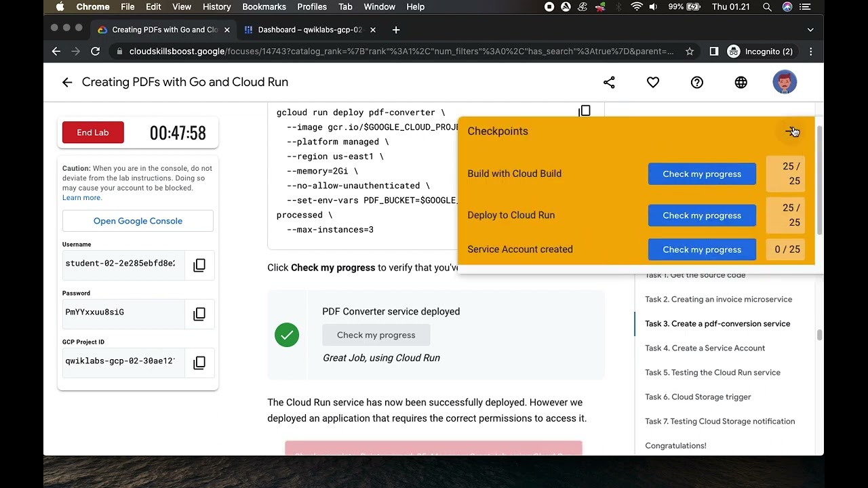The width and height of the screenshot is (868, 488).
Task: Click Open Google Console button
Action: point(138,221)
